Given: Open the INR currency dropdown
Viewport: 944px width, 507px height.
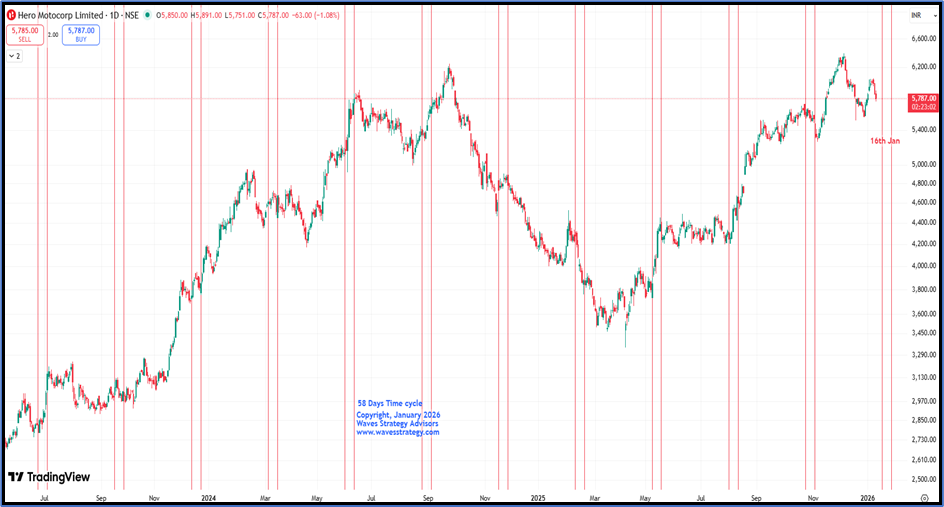Looking at the screenshot, I should coord(922,15).
